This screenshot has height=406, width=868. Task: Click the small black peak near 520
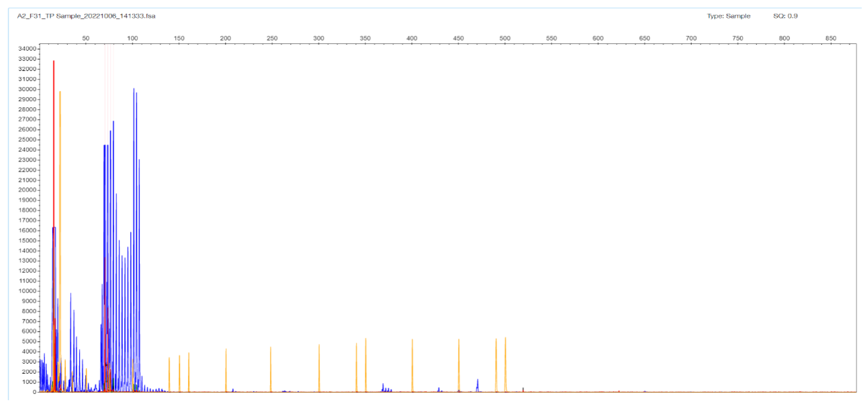tap(523, 389)
